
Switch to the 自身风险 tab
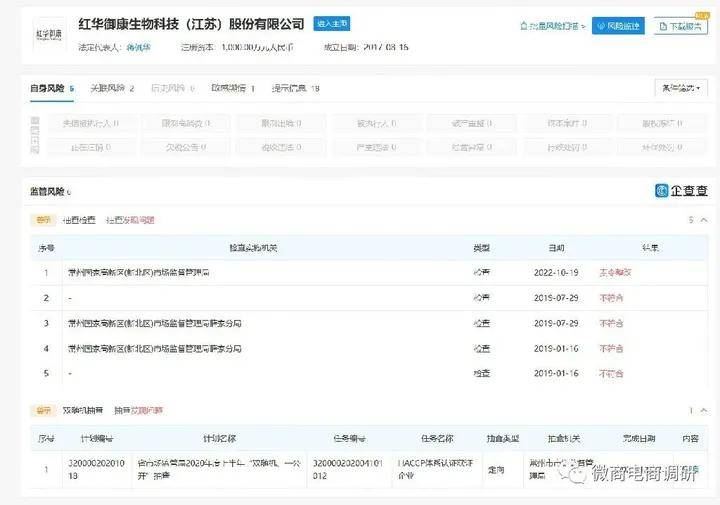point(51,89)
